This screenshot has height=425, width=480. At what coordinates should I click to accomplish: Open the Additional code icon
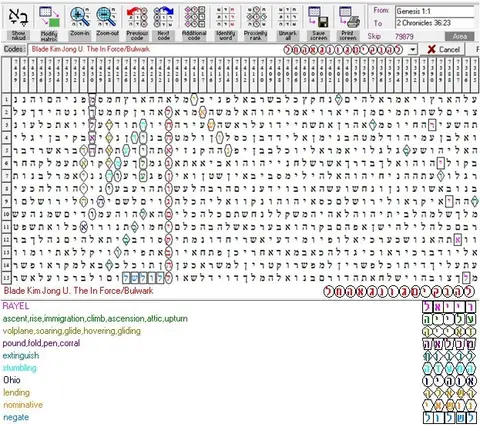(x=194, y=17)
